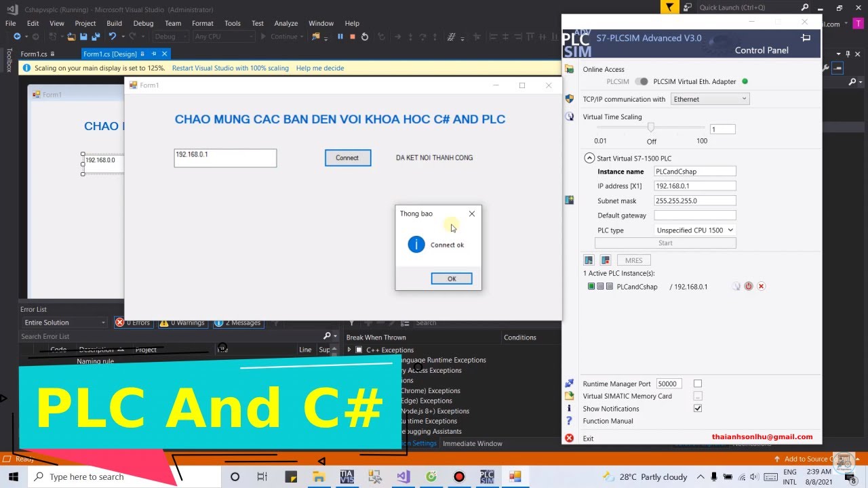Click the 192.168.0.1 IP textbox in Form1
The height and width of the screenshot is (488, 868).
[x=225, y=158]
